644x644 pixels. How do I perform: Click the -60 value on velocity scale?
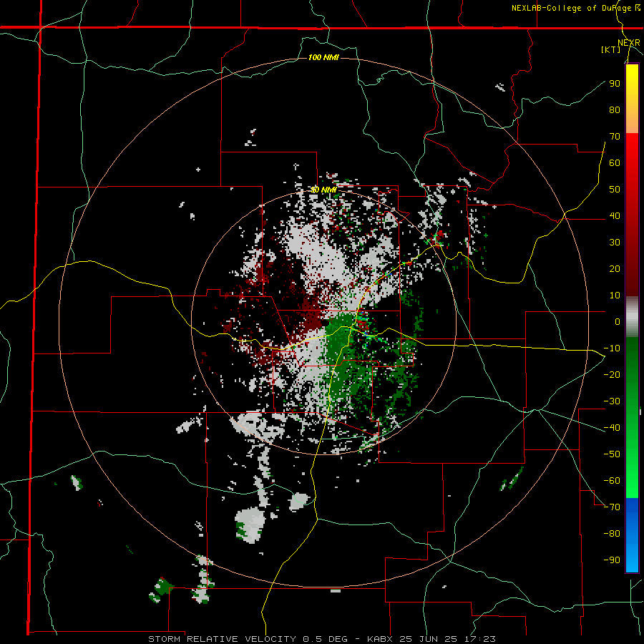point(612,481)
